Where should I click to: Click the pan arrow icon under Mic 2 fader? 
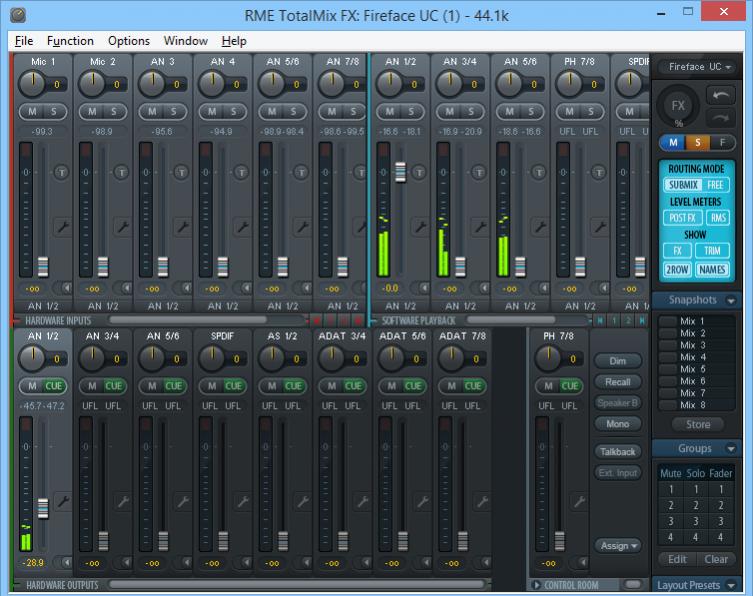pos(126,288)
